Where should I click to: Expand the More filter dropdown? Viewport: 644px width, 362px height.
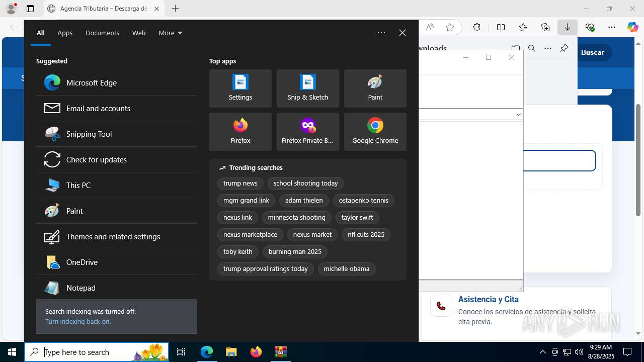click(171, 33)
